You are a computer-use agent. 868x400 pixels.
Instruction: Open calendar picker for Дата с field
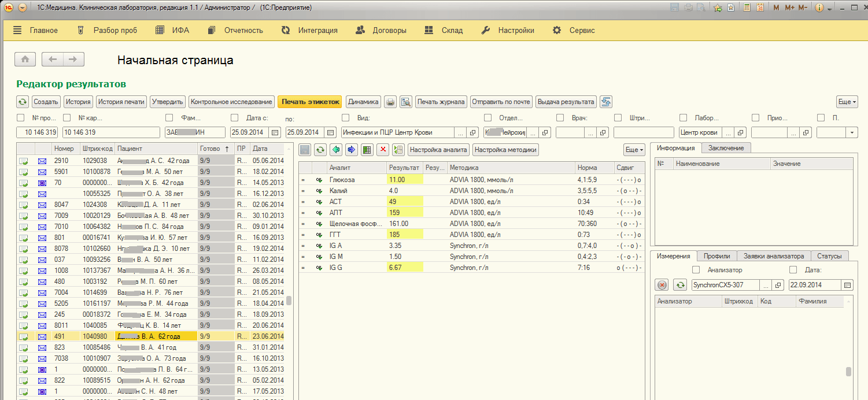[x=275, y=132]
